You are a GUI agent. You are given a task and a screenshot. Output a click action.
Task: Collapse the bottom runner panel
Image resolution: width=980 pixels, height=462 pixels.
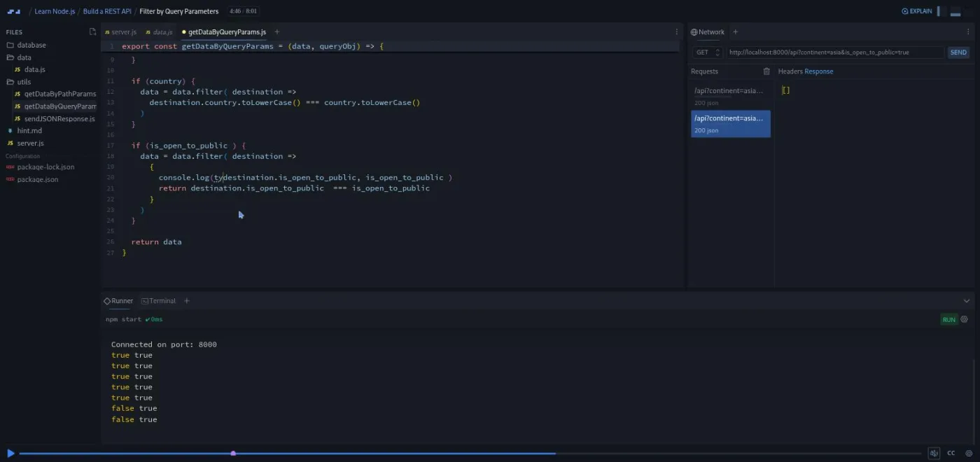(x=967, y=301)
